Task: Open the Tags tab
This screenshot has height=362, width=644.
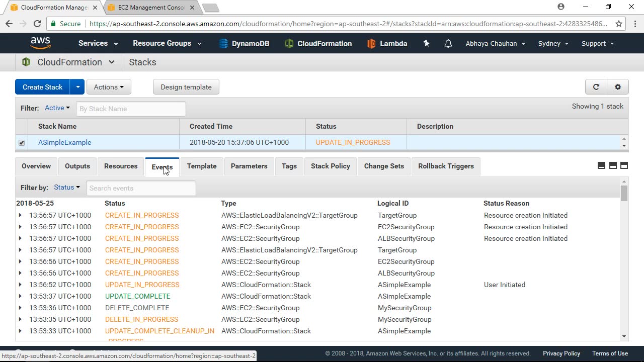Action: [x=289, y=166]
